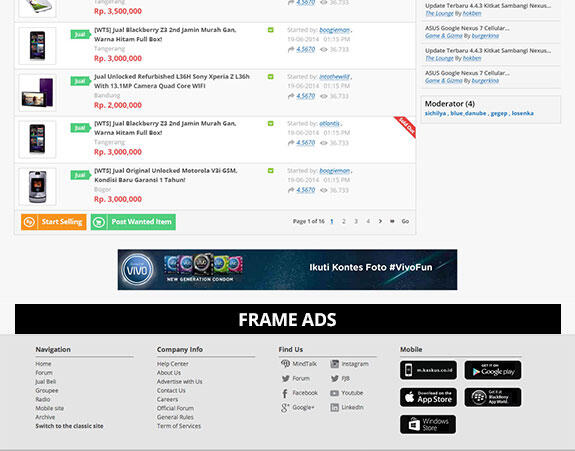Visit Facebook icon in footer
Viewport: 575px width, 451px height.
click(x=285, y=393)
